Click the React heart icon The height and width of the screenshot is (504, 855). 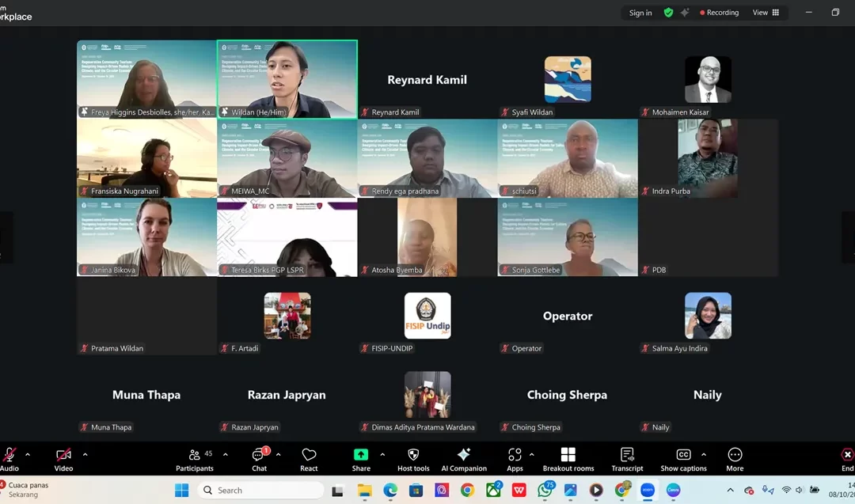coord(309,459)
